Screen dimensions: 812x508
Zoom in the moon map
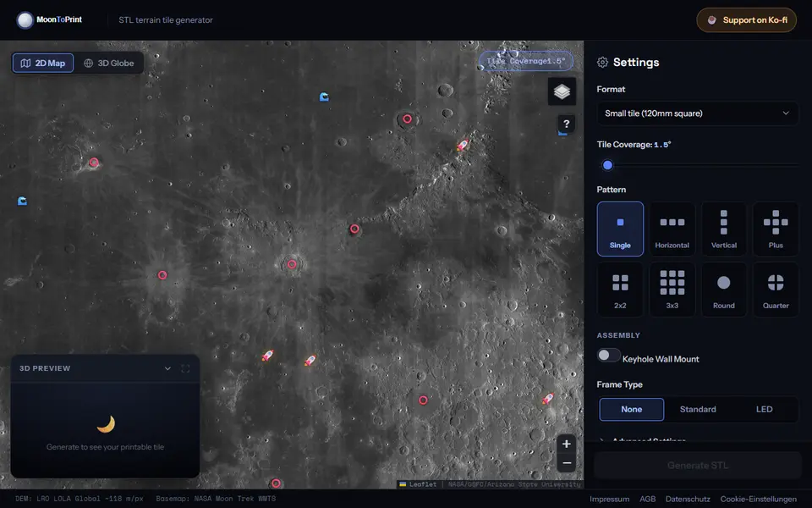click(x=567, y=444)
